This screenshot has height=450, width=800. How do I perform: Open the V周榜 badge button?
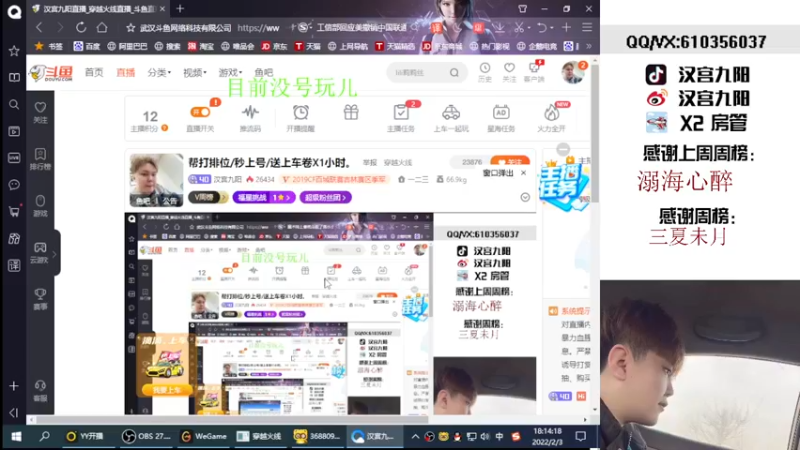click(208, 197)
